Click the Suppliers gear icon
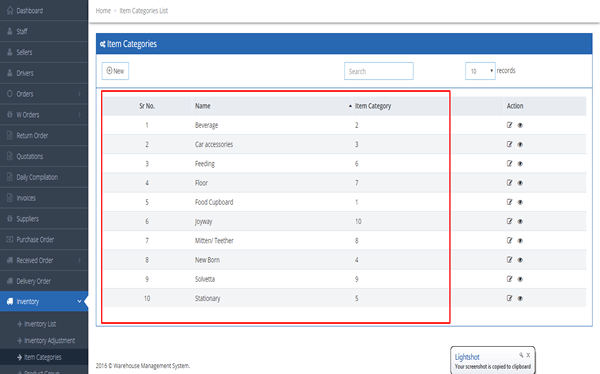Screen dimensions: 600x374 (10, 219)
